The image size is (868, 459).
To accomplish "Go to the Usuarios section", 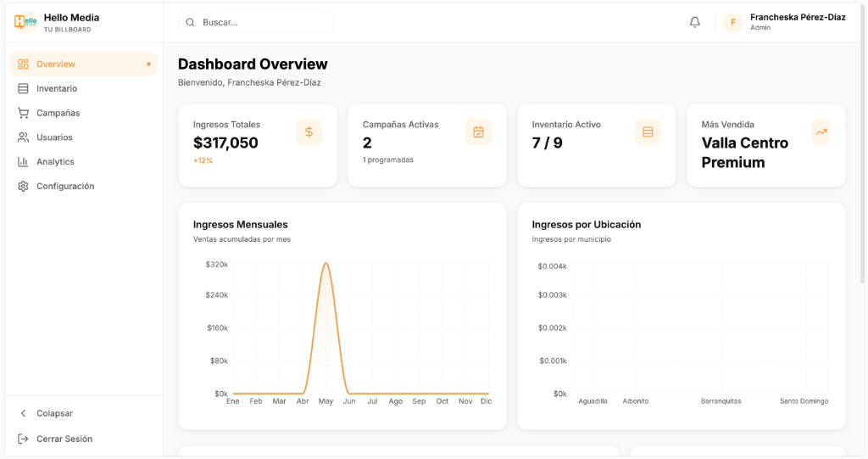I will click(x=84, y=137).
